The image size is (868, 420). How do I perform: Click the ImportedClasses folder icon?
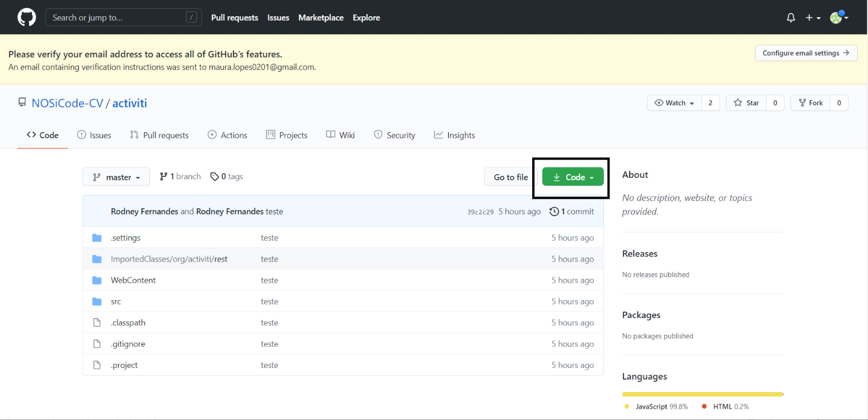(97, 259)
